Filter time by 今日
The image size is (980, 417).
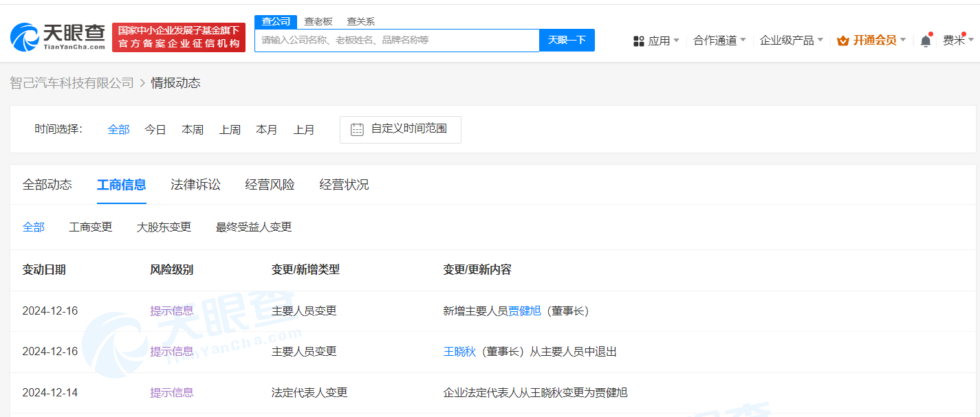pyautogui.click(x=155, y=129)
